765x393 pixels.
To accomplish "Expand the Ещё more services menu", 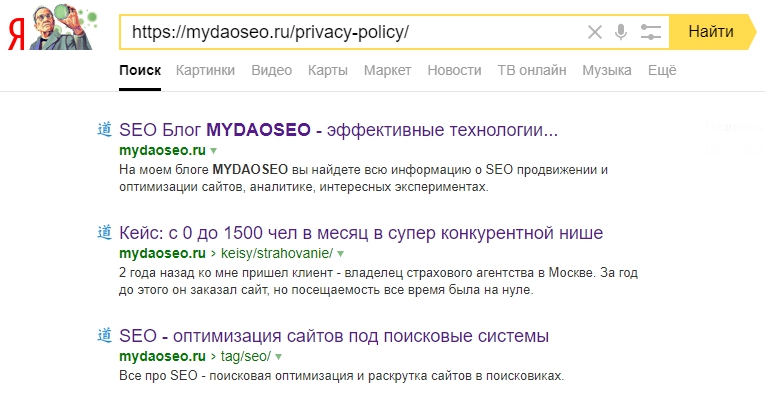I will click(662, 70).
